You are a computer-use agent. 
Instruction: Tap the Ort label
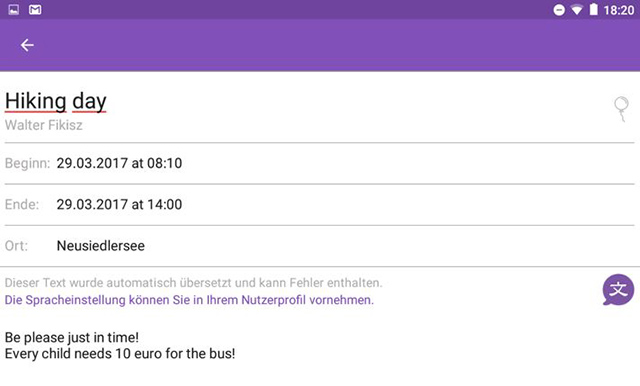coord(16,246)
